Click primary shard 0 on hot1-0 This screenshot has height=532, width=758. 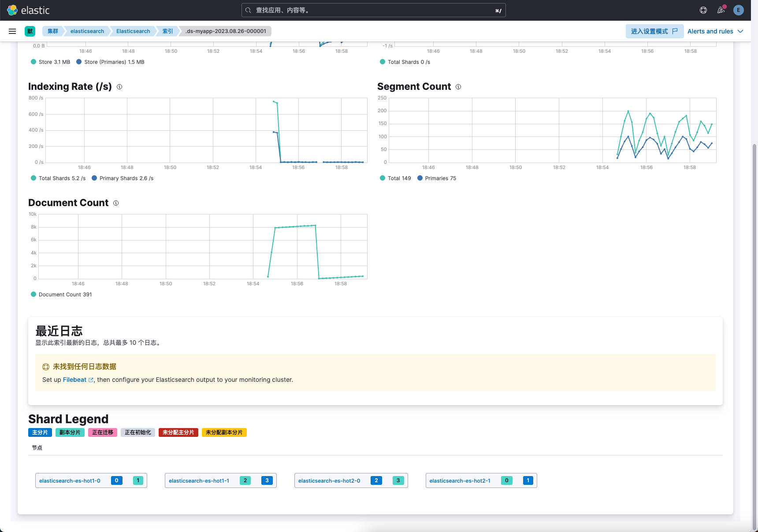(x=117, y=480)
